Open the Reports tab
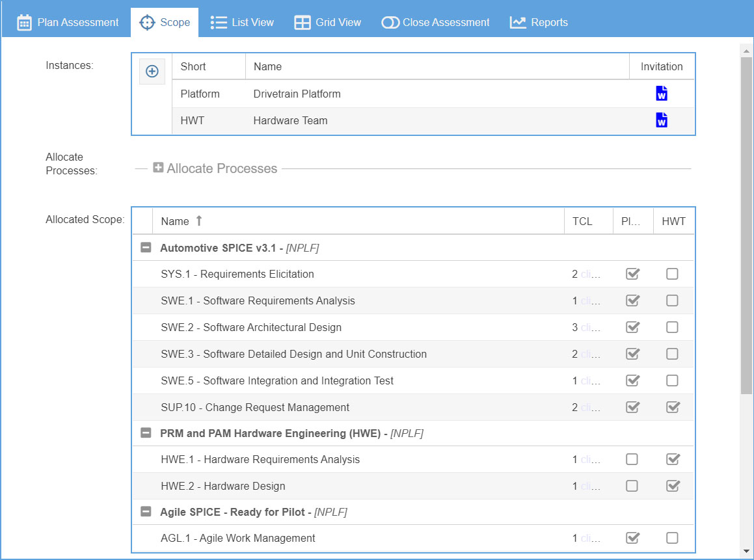 (x=539, y=23)
